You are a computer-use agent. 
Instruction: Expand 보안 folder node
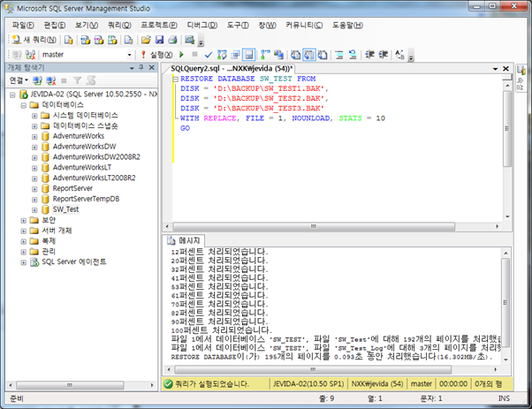point(23,221)
